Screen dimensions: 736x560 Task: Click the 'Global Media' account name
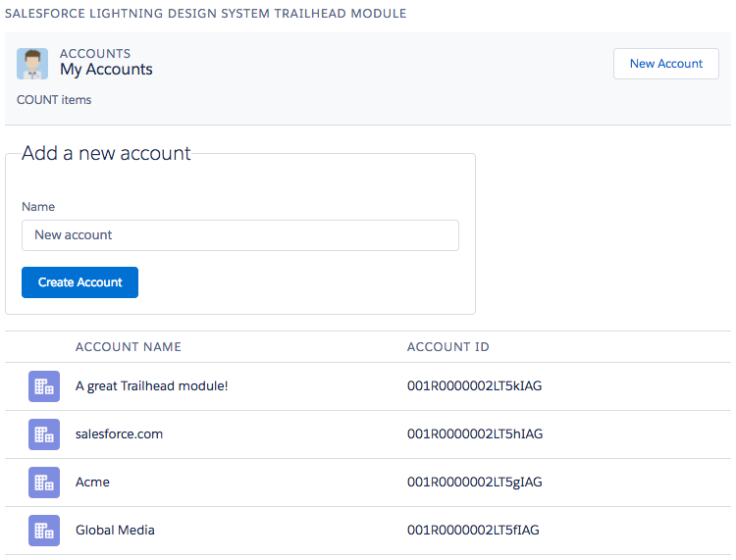click(x=115, y=530)
